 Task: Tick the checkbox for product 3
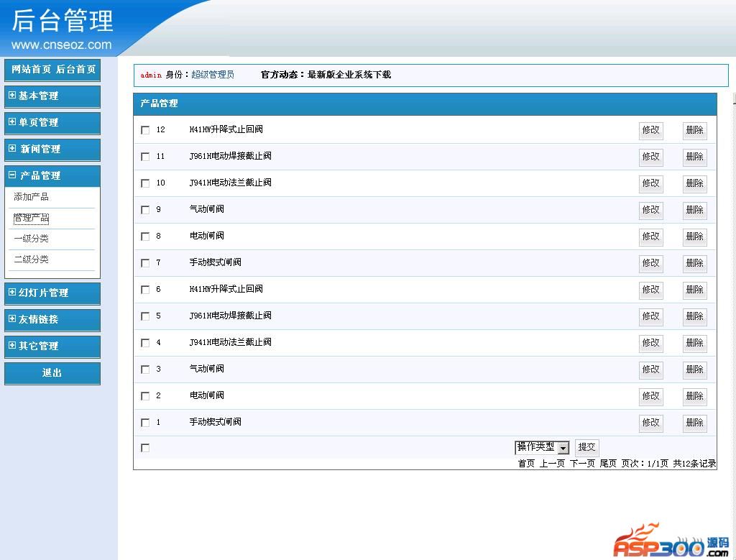(145, 369)
